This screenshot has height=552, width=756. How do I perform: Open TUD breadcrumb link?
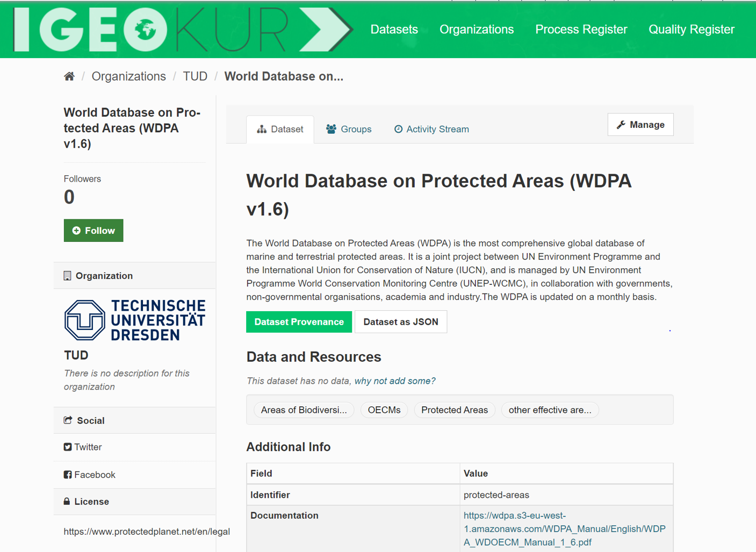point(195,76)
